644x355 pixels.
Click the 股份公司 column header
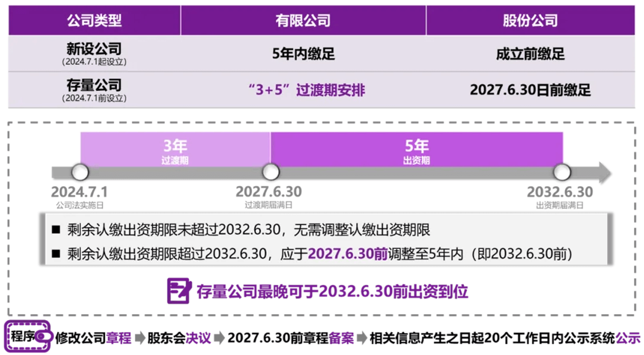click(x=530, y=20)
